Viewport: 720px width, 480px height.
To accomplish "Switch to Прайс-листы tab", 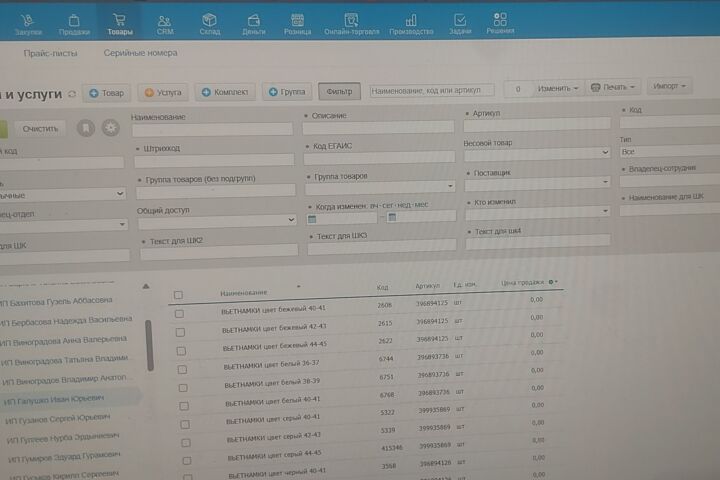I will [51, 54].
